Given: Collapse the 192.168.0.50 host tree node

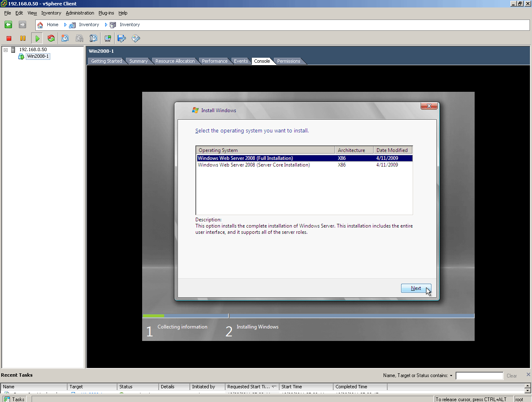Looking at the screenshot, I should tap(6, 50).
